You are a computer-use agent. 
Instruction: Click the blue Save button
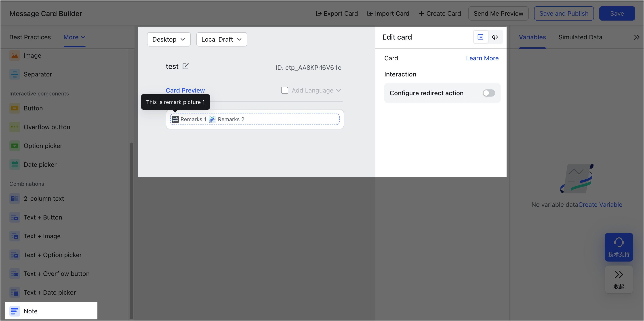click(x=617, y=13)
